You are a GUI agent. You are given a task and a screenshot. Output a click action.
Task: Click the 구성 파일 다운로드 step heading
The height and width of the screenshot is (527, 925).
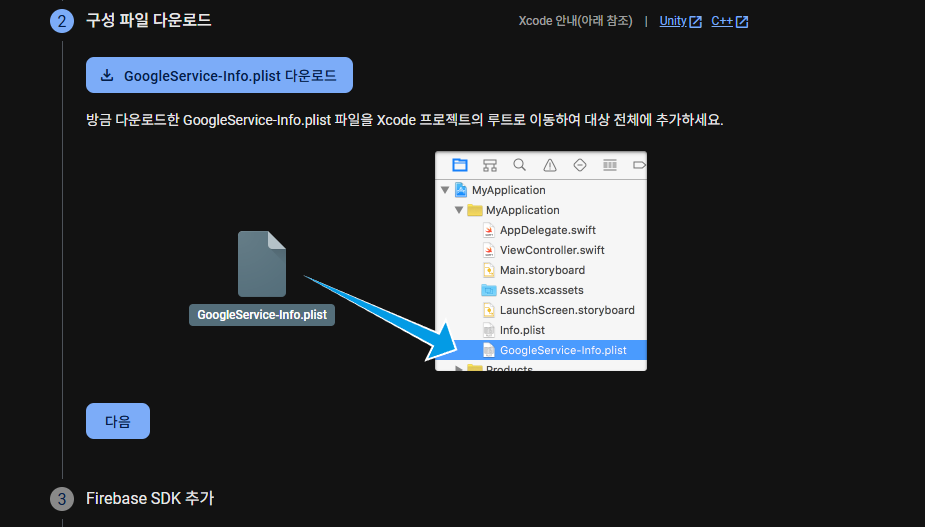[149, 20]
